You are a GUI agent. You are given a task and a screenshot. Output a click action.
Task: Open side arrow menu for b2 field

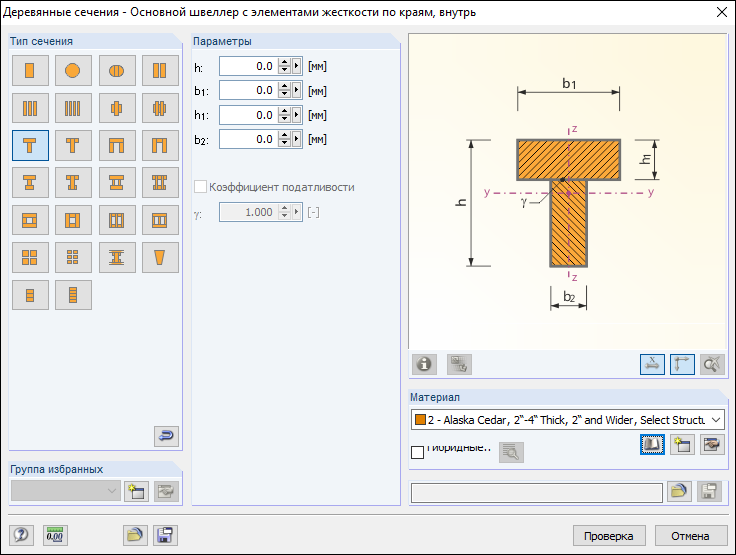pos(297,139)
